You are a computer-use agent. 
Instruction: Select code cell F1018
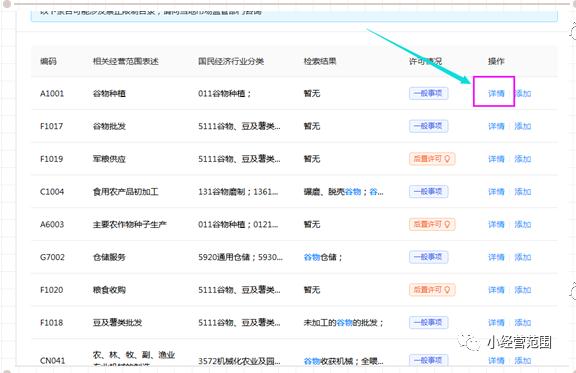coord(51,322)
